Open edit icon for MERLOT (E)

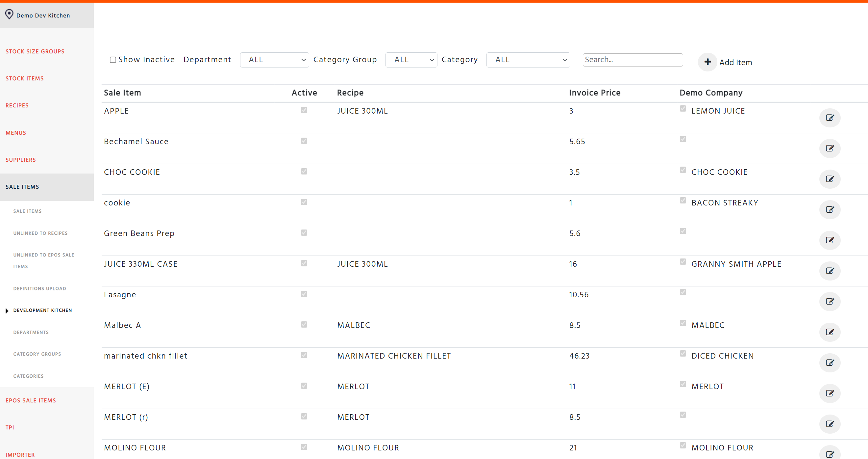(x=830, y=393)
